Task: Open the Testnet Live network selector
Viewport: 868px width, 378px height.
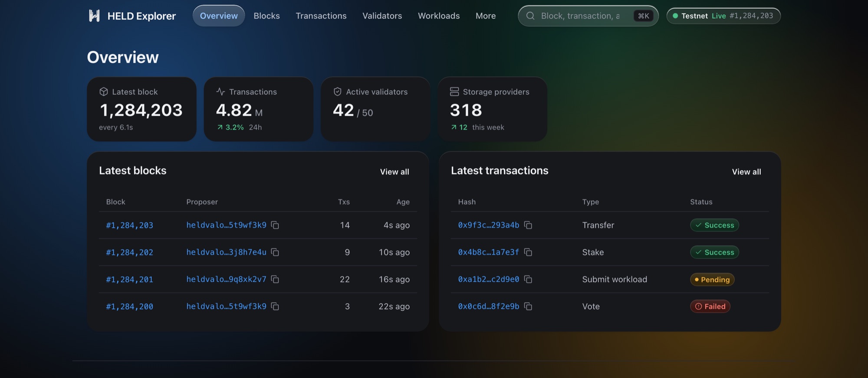Action: (723, 16)
